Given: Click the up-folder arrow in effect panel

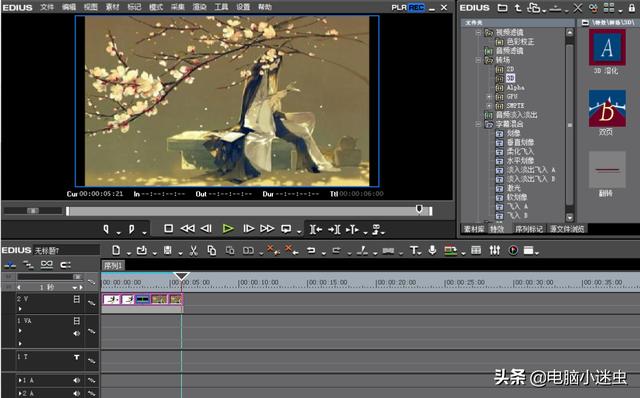Looking at the screenshot, I should [x=518, y=8].
